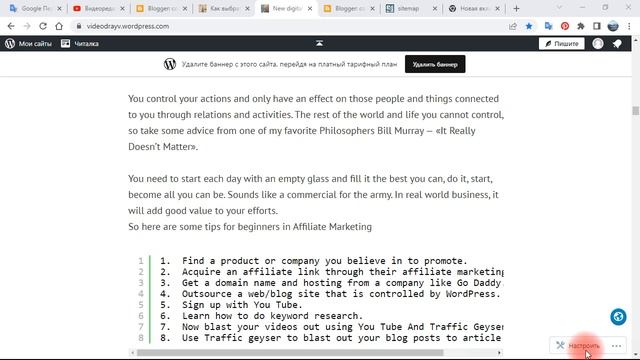Toggle the browser side panel icon
Viewport: 640px width, 360px height.
[x=597, y=26]
